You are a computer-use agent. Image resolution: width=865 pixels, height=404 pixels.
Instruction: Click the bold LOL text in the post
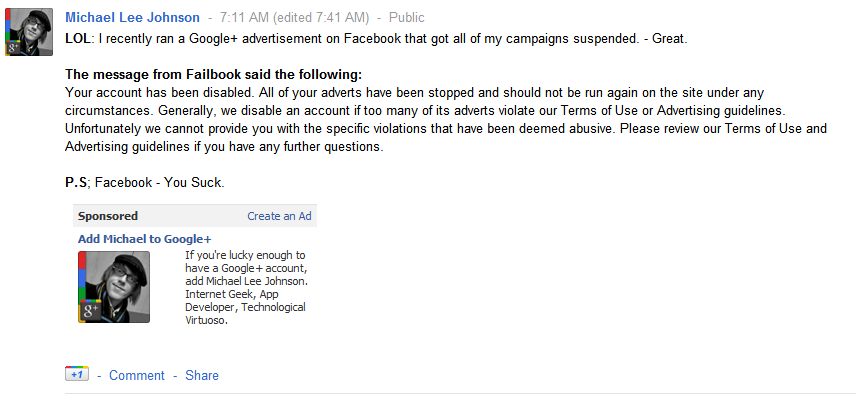tap(77, 39)
